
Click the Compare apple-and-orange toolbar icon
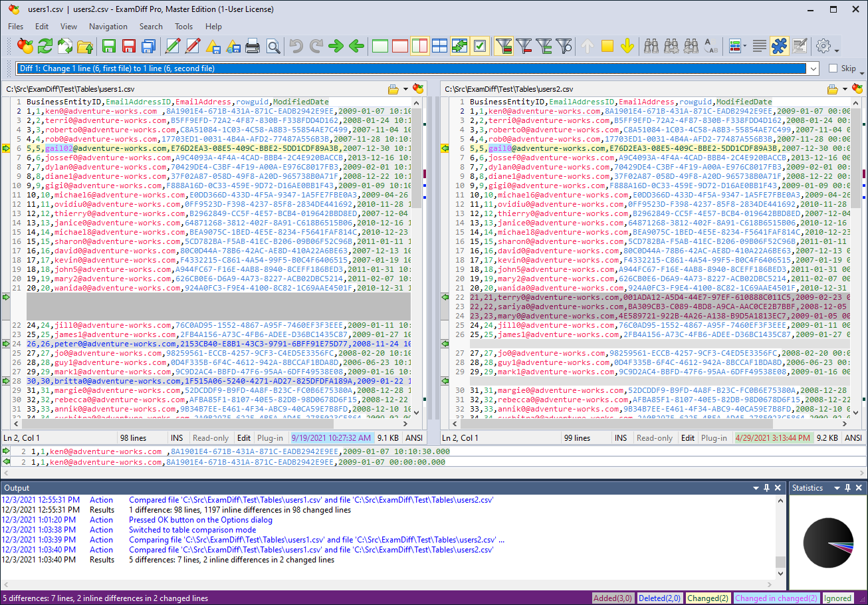[25, 46]
